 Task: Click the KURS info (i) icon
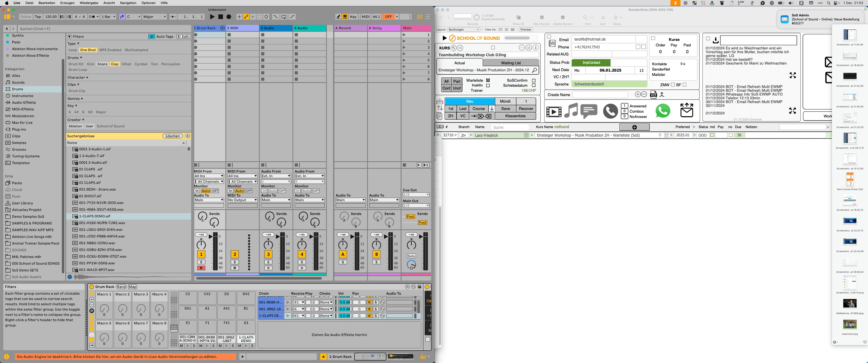point(536,47)
